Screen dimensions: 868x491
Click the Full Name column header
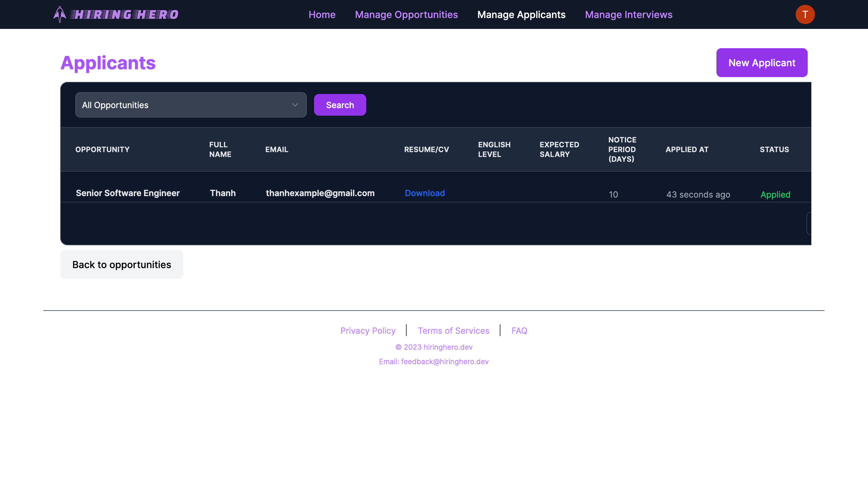(220, 149)
